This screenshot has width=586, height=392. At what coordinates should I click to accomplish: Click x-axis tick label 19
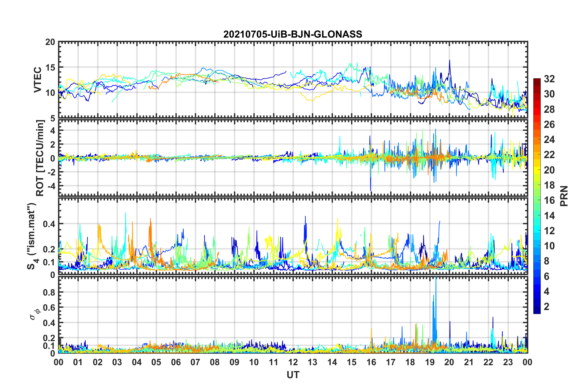click(430, 362)
